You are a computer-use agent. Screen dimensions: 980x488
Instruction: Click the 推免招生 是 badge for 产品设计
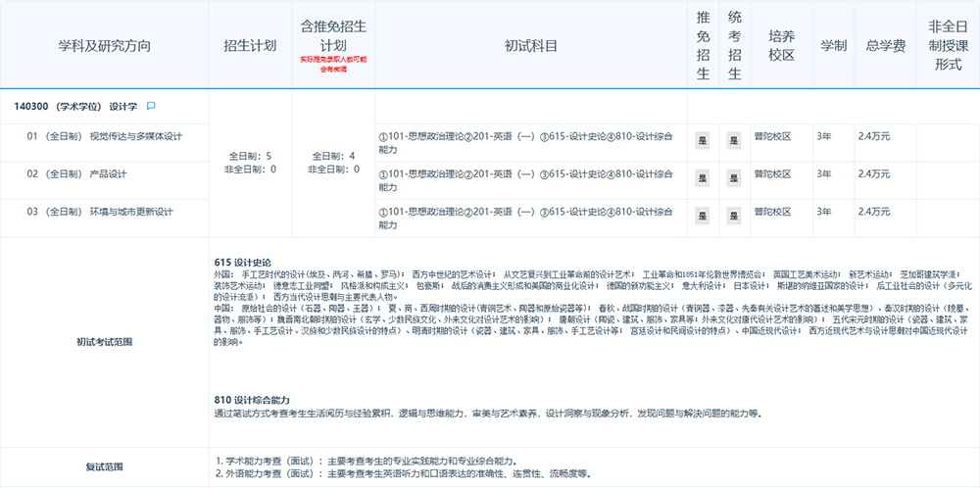[x=702, y=178]
